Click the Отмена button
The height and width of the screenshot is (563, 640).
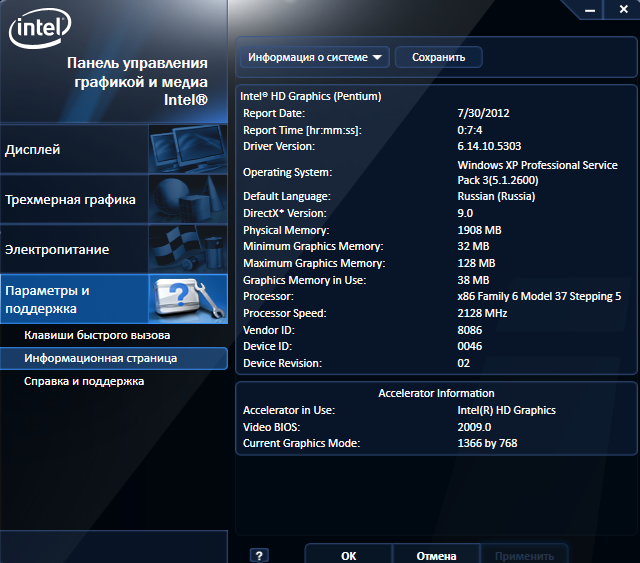pos(436,555)
